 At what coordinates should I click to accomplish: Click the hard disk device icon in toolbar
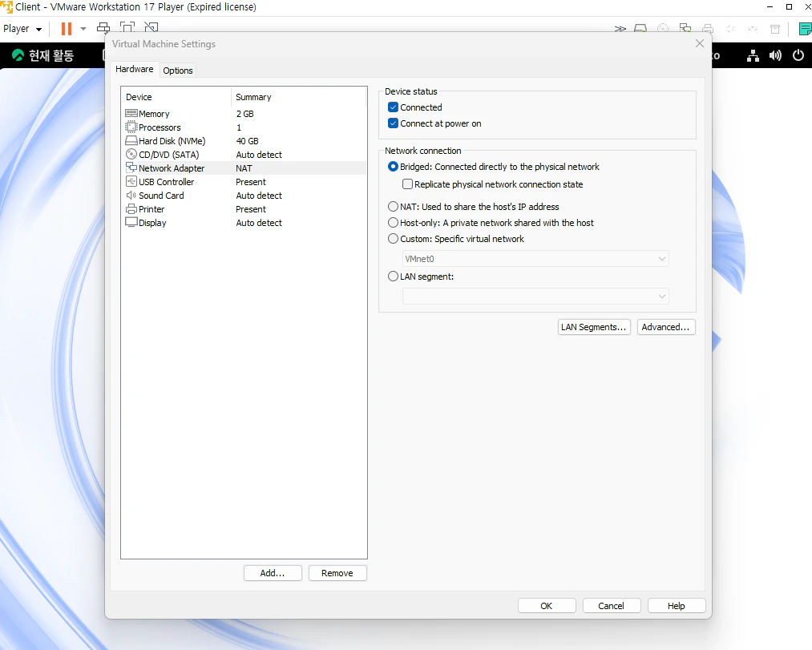click(640, 29)
